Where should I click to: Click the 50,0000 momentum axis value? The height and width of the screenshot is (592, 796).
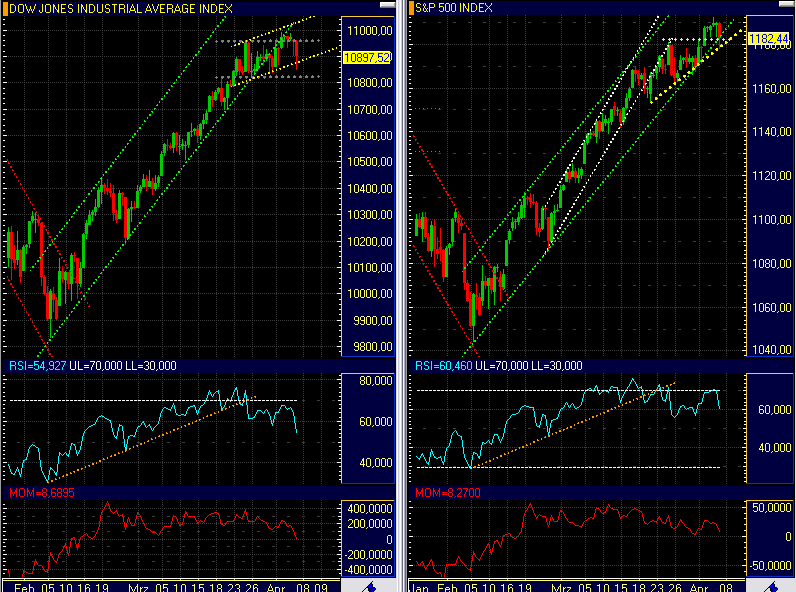coord(772,507)
